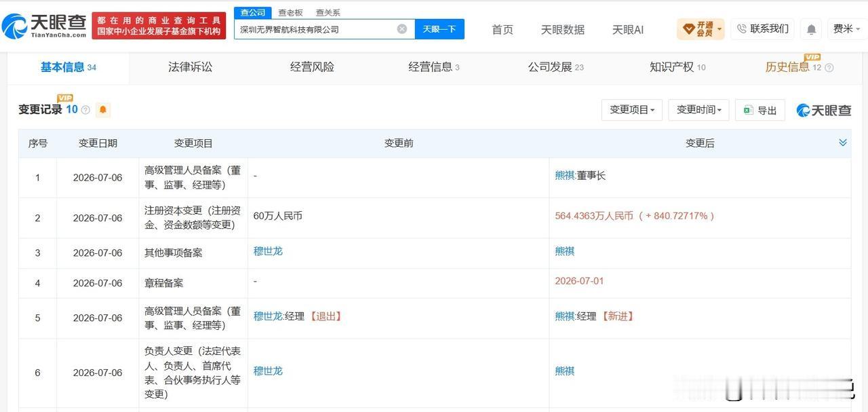The image size is (868, 412).
Task: Select the 基本信息 tab
Action: pyautogui.click(x=68, y=67)
